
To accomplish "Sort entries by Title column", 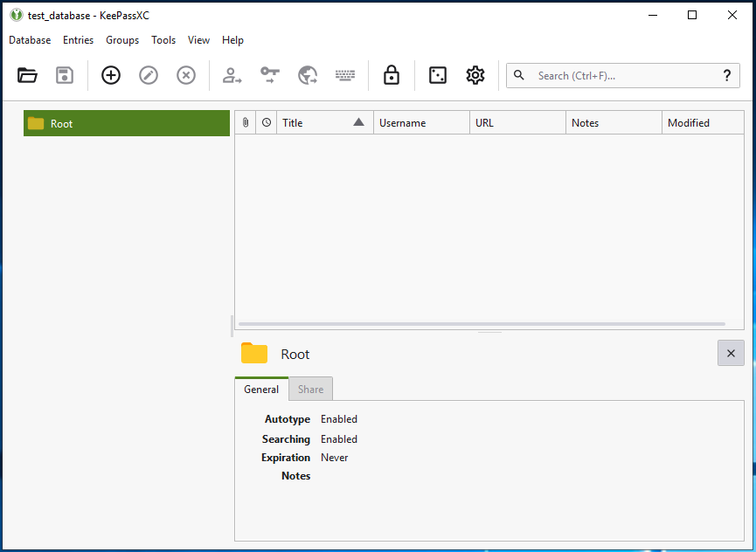I will (x=324, y=122).
